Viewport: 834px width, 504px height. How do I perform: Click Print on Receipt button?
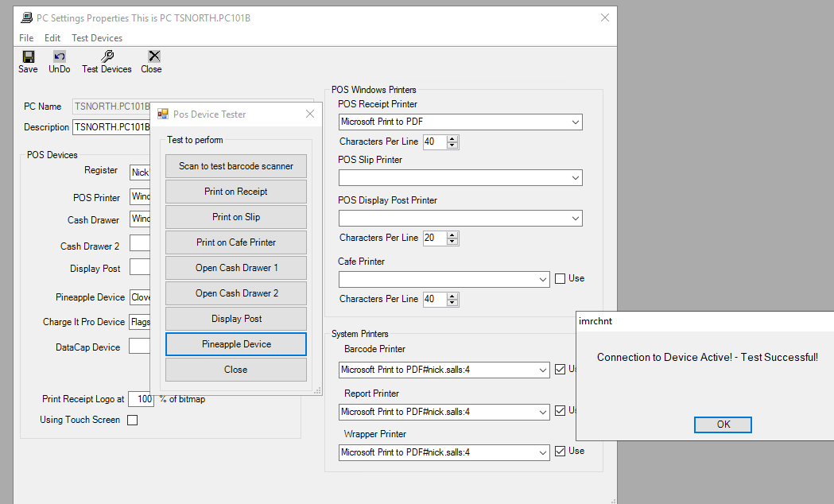[236, 192]
